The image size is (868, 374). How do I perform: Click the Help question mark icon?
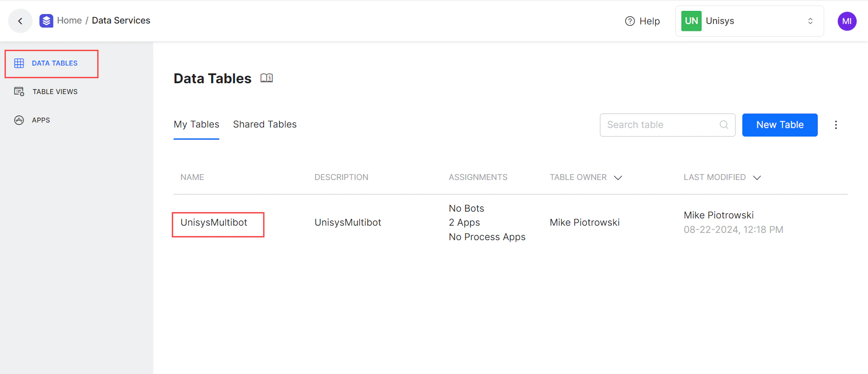point(629,21)
